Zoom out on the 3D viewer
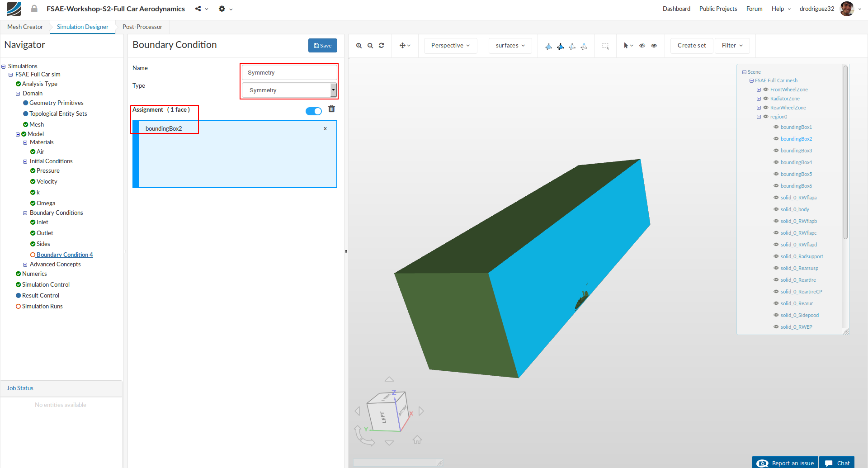 click(x=370, y=46)
